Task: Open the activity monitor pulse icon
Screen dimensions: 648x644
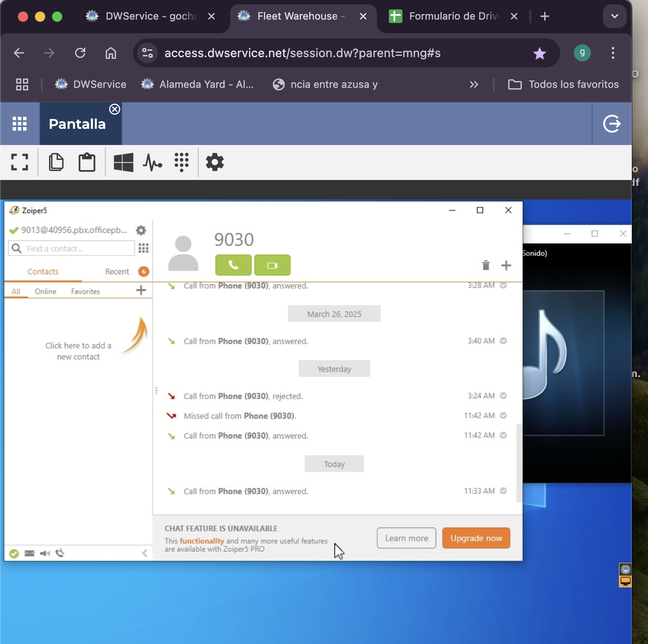Action: (153, 162)
